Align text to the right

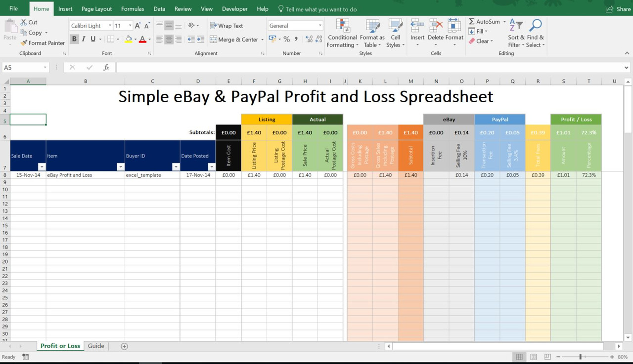[x=178, y=39]
